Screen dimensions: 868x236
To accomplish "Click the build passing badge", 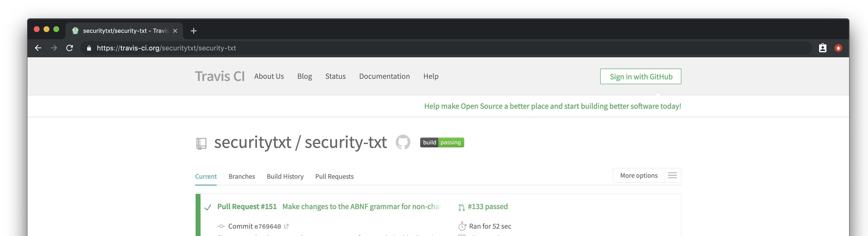I will pos(442,142).
